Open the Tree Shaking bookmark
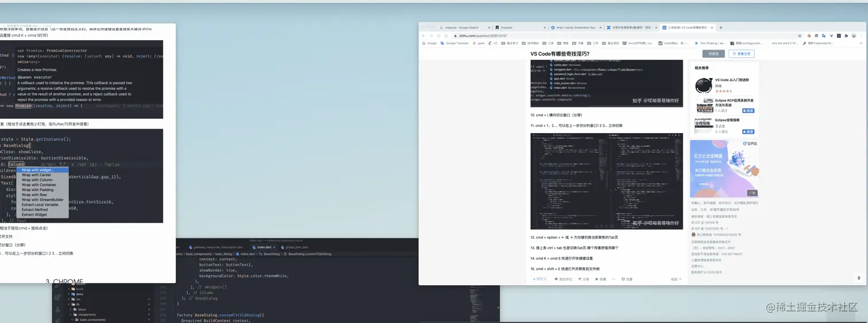 click(710, 43)
